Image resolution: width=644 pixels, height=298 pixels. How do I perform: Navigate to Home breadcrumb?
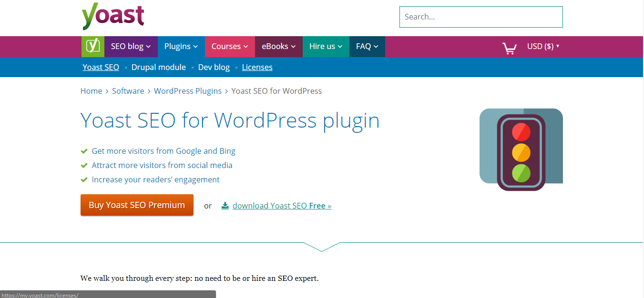point(91,91)
